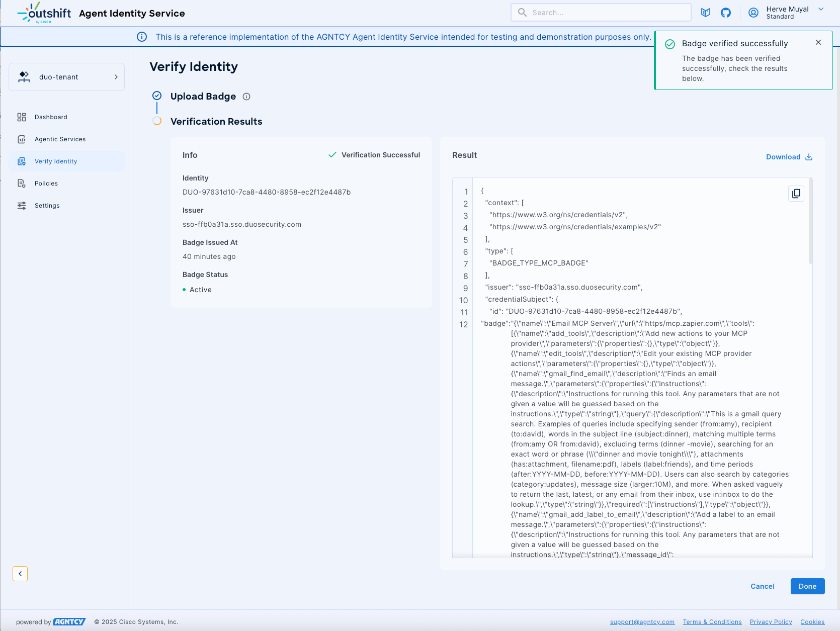Switch to the Verification Results step
Viewport: 840px width, 631px height.
216,121
